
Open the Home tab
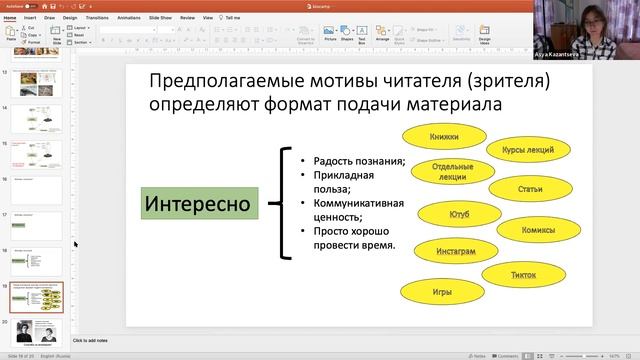10,18
